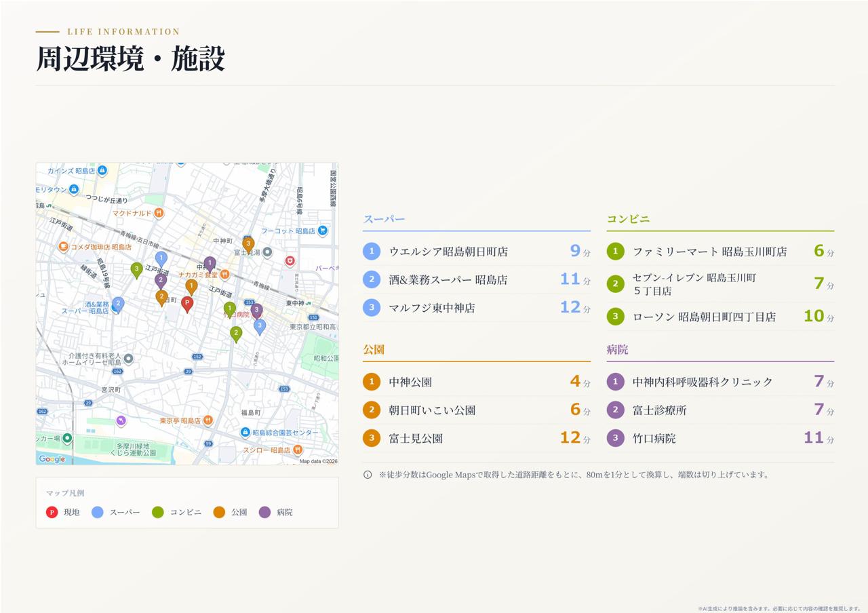Click the 11分 walking time for 竹口病院
Viewport: 868px width, 613px height.
(x=818, y=438)
